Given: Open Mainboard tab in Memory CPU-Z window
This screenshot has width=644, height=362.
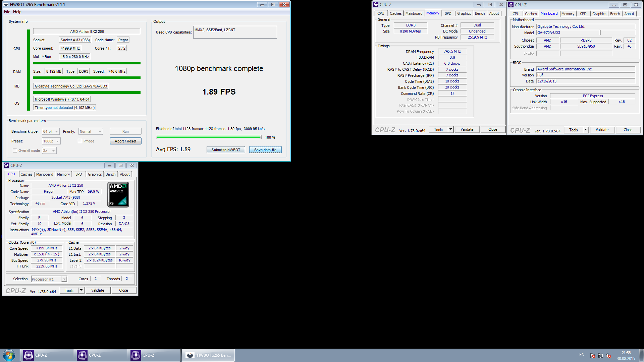Looking at the screenshot, I should (x=414, y=13).
